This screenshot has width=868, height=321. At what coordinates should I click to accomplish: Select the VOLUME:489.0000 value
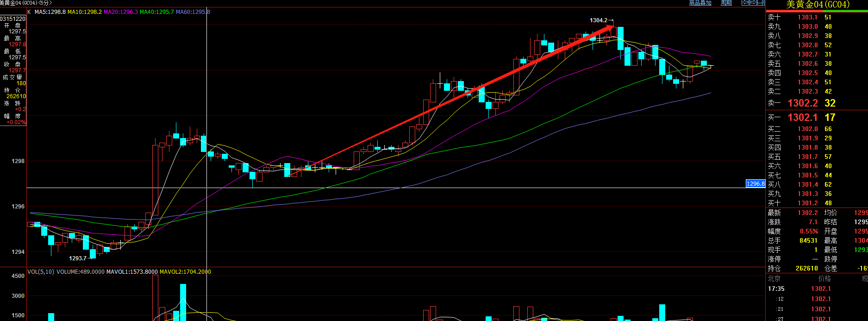point(81,272)
